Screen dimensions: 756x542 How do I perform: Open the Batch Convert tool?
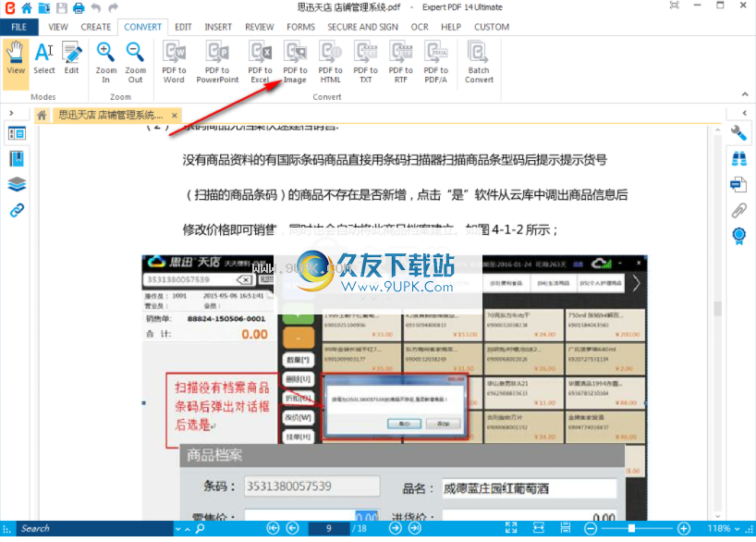[479, 63]
